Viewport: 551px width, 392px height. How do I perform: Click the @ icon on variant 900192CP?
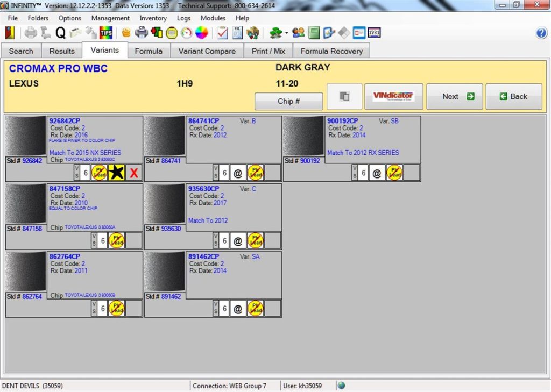377,173
